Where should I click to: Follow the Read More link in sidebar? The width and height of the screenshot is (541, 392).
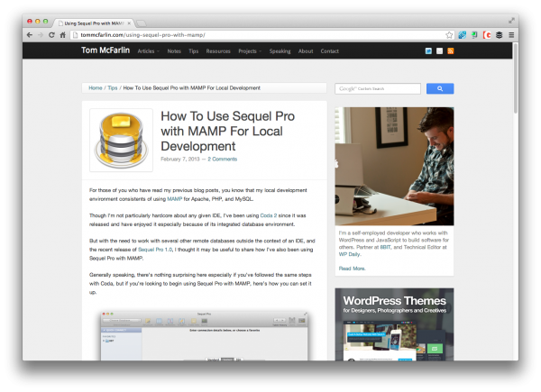[353, 269]
